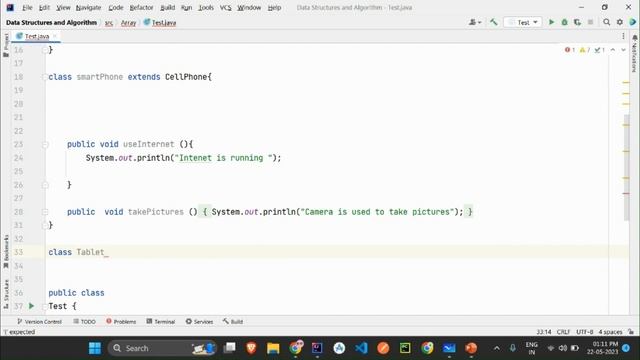Go to previous highlighted error arrow

tap(613, 50)
